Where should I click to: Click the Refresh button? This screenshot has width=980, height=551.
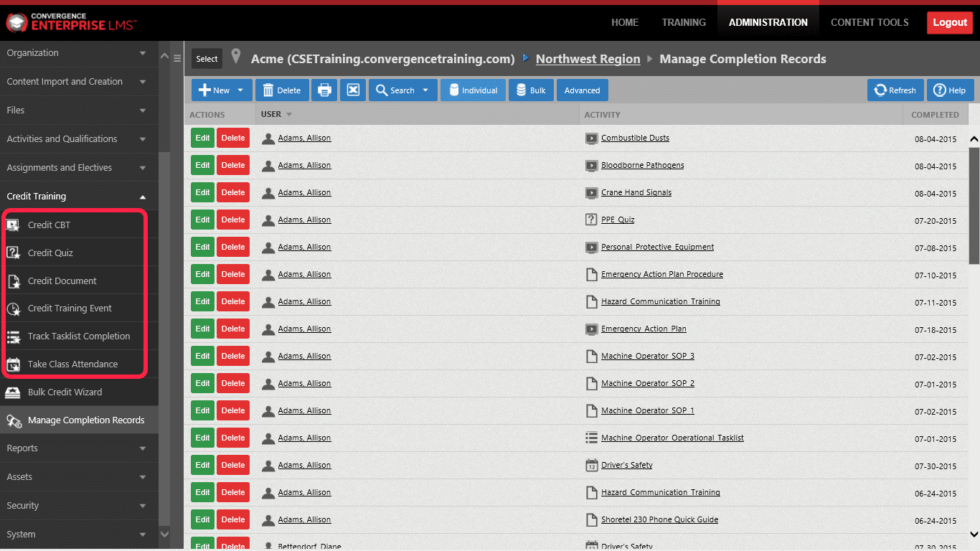(895, 90)
